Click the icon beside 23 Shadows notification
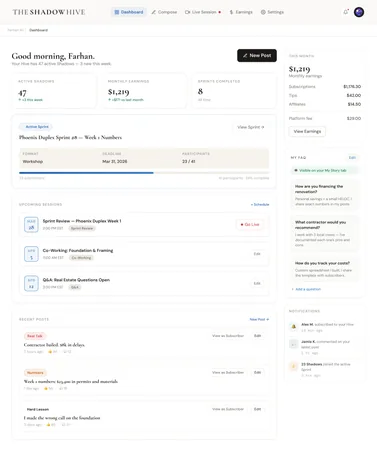 click(x=293, y=367)
